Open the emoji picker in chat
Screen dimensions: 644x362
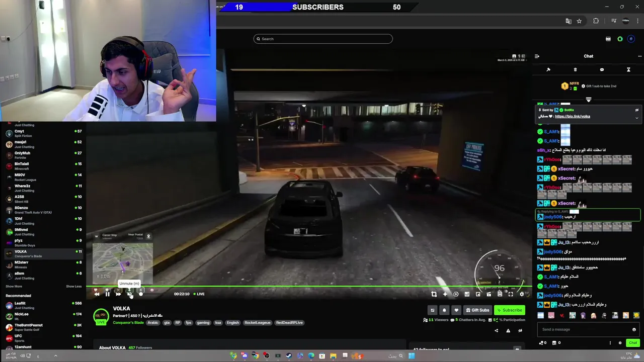coord(634,329)
